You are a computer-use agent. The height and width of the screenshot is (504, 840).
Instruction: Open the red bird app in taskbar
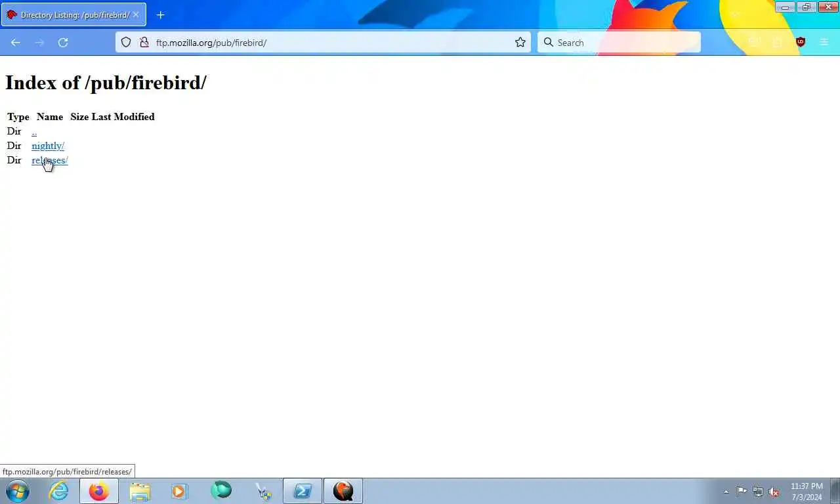pyautogui.click(x=343, y=491)
